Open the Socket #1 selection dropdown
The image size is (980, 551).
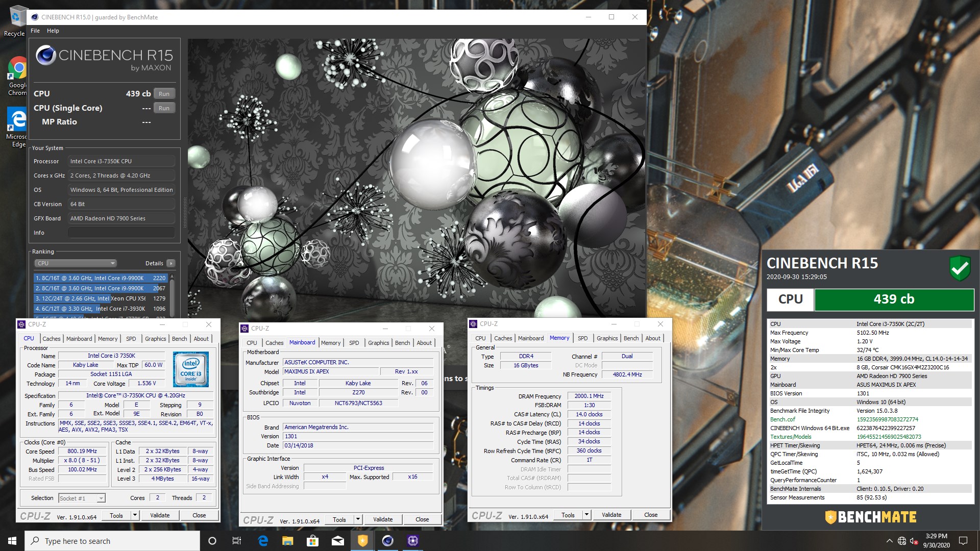(x=82, y=498)
